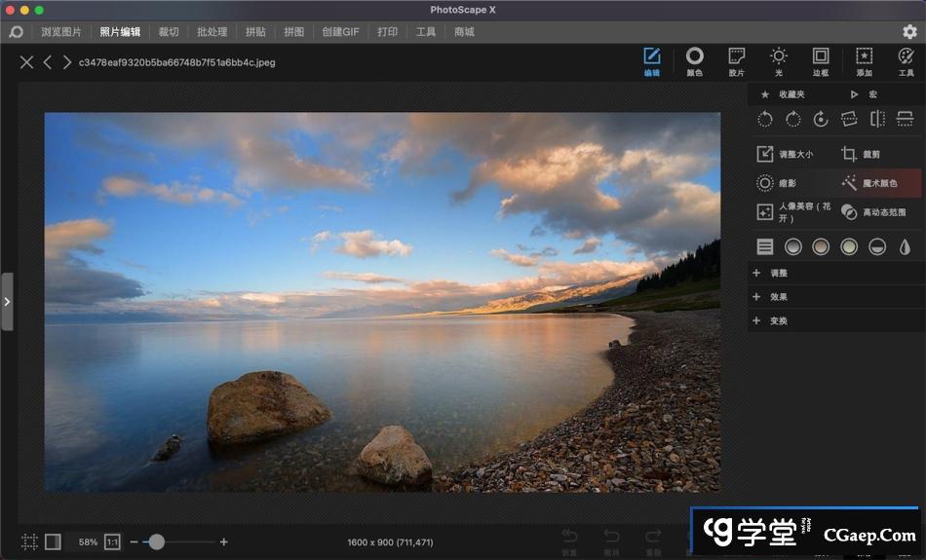
Task: Select the 裁剪 (Crop) tool
Action: coord(862,154)
